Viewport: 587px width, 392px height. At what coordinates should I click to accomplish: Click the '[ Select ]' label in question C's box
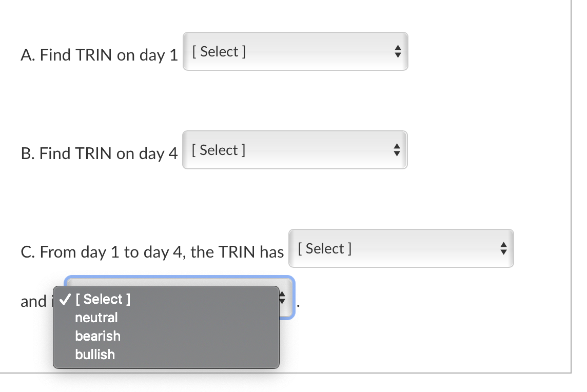[324, 248]
